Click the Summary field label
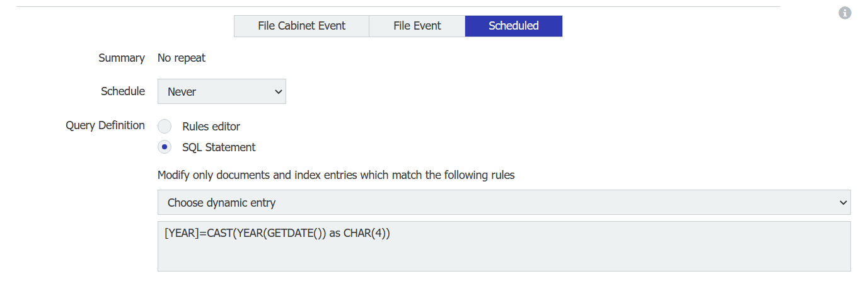 [x=122, y=58]
